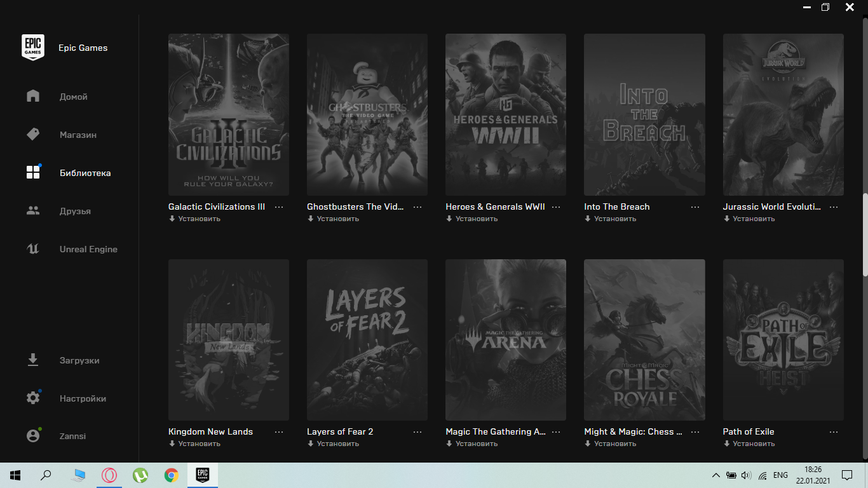Open the Настройки gear icon
The height and width of the screenshot is (488, 868).
[x=33, y=398]
